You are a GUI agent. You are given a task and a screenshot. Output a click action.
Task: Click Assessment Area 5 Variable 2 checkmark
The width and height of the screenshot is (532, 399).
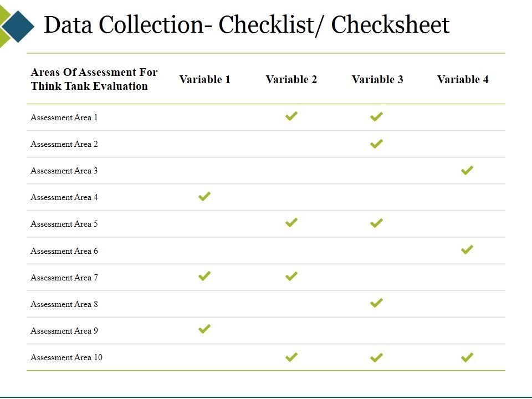(x=291, y=223)
